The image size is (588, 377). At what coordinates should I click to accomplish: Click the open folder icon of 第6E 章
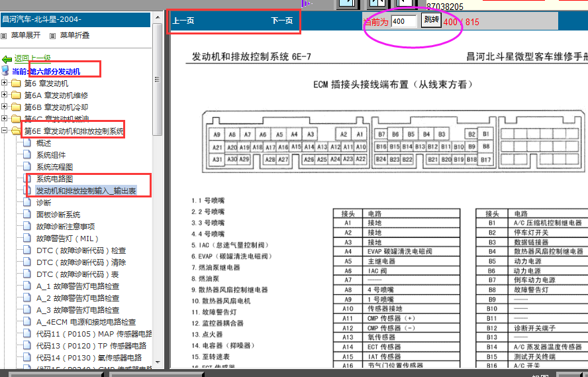click(16, 131)
